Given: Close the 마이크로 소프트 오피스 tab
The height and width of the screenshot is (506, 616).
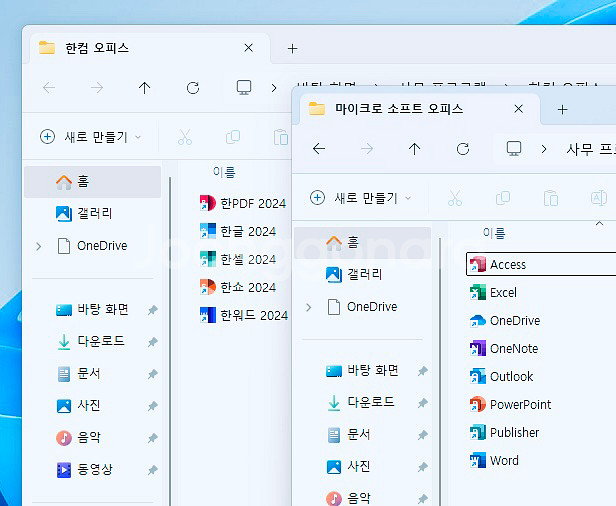Looking at the screenshot, I should pyautogui.click(x=519, y=109).
